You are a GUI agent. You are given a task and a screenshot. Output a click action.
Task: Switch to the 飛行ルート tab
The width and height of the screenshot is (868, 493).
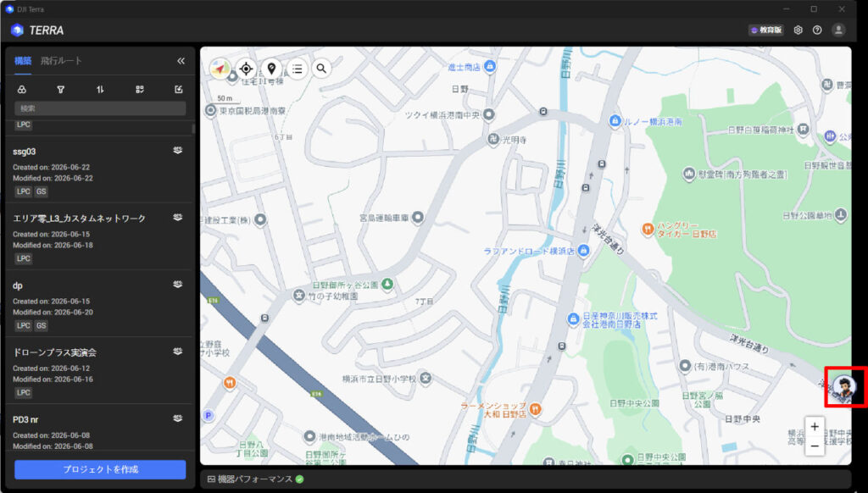(61, 61)
